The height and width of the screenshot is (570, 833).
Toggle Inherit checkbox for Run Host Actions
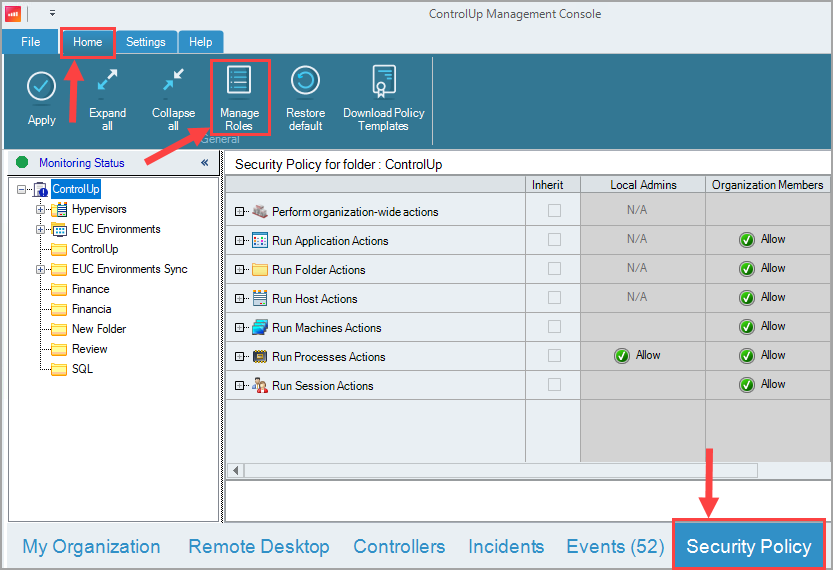pos(554,297)
